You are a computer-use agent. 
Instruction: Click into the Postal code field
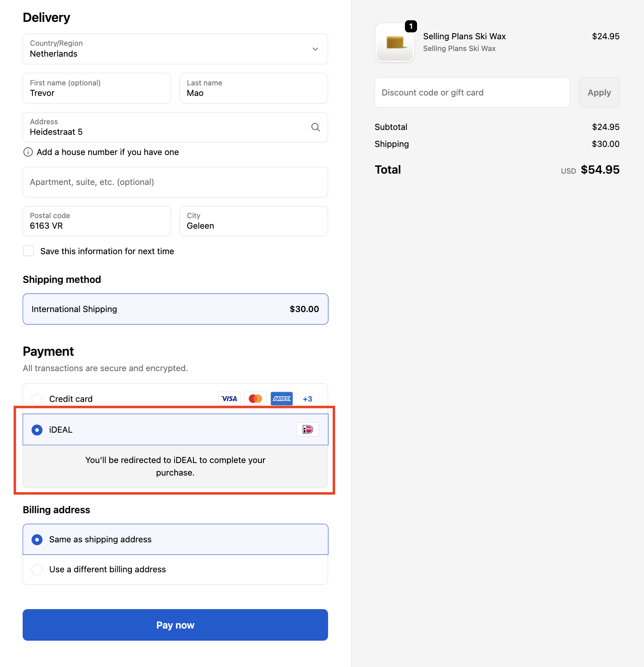tap(97, 221)
